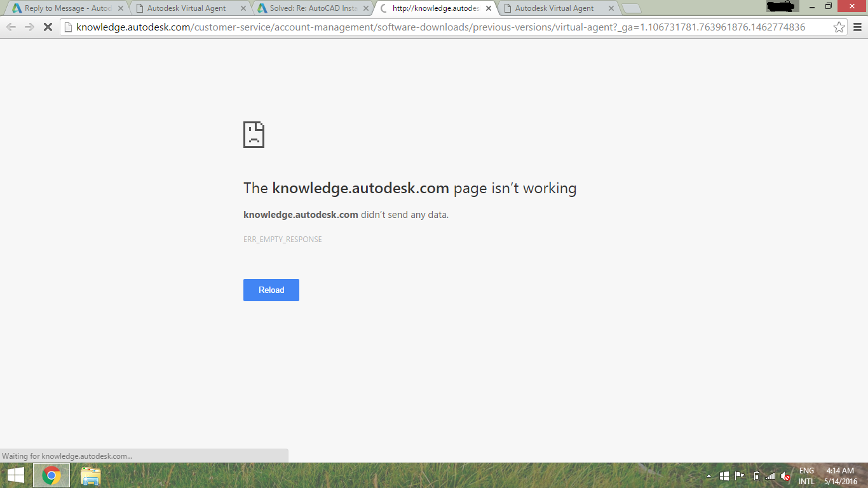Image resolution: width=868 pixels, height=488 pixels.
Task: Expand hidden system tray icons
Action: pyautogui.click(x=709, y=475)
